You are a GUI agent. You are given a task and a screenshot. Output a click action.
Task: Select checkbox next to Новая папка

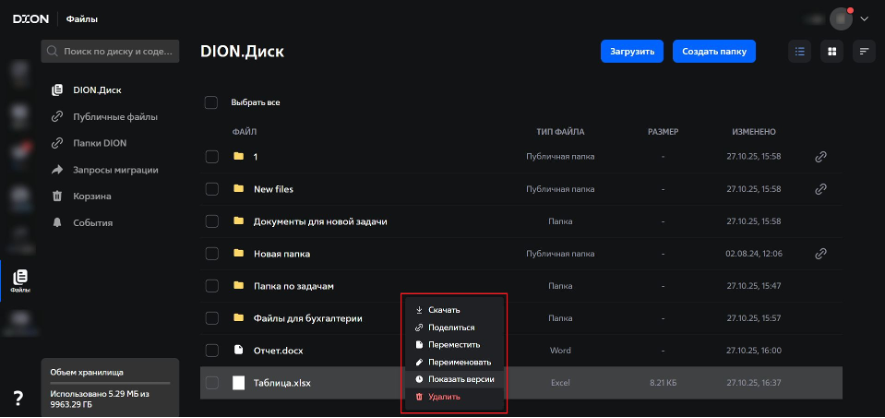point(211,254)
